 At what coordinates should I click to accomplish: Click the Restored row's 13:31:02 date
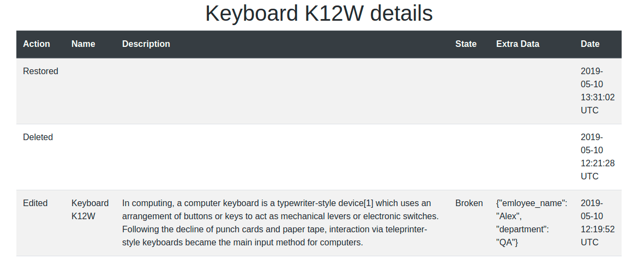pos(597,97)
